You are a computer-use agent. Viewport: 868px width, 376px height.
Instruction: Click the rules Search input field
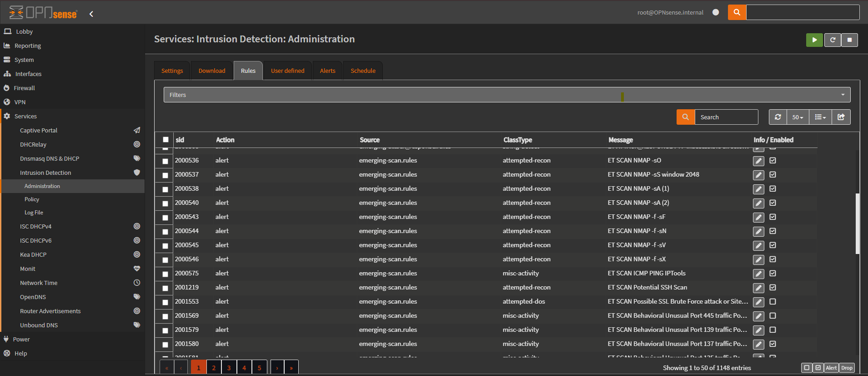click(x=726, y=117)
